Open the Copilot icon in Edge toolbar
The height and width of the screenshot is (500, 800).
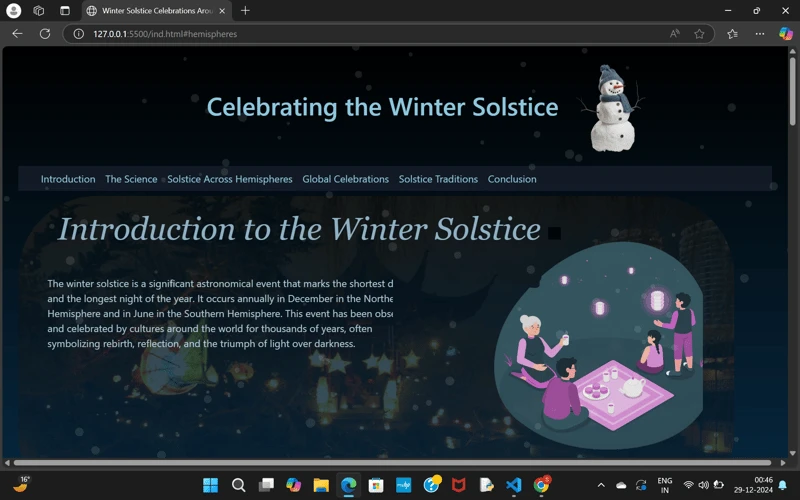pos(785,33)
